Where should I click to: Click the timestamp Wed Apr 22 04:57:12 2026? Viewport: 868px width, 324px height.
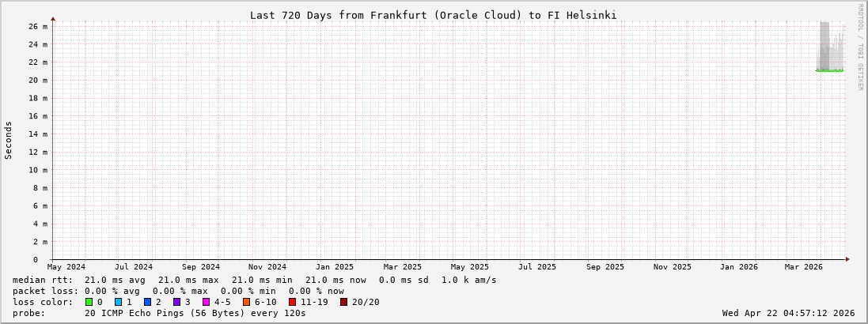point(788,313)
